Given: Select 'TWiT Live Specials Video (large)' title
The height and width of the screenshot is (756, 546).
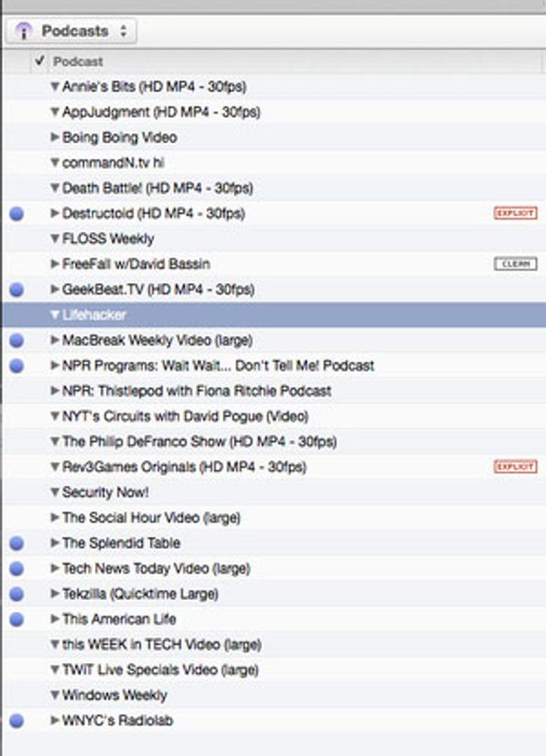Looking at the screenshot, I should (x=160, y=670).
